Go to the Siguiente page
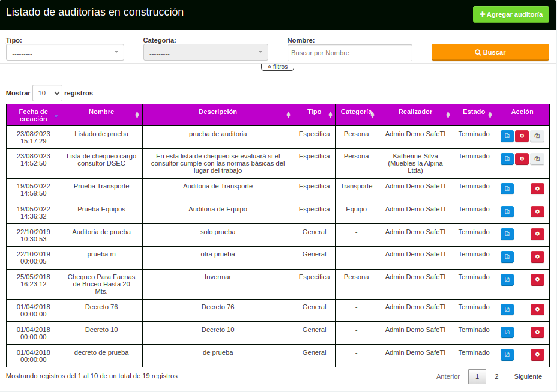The width and height of the screenshot is (557, 392). [528, 376]
